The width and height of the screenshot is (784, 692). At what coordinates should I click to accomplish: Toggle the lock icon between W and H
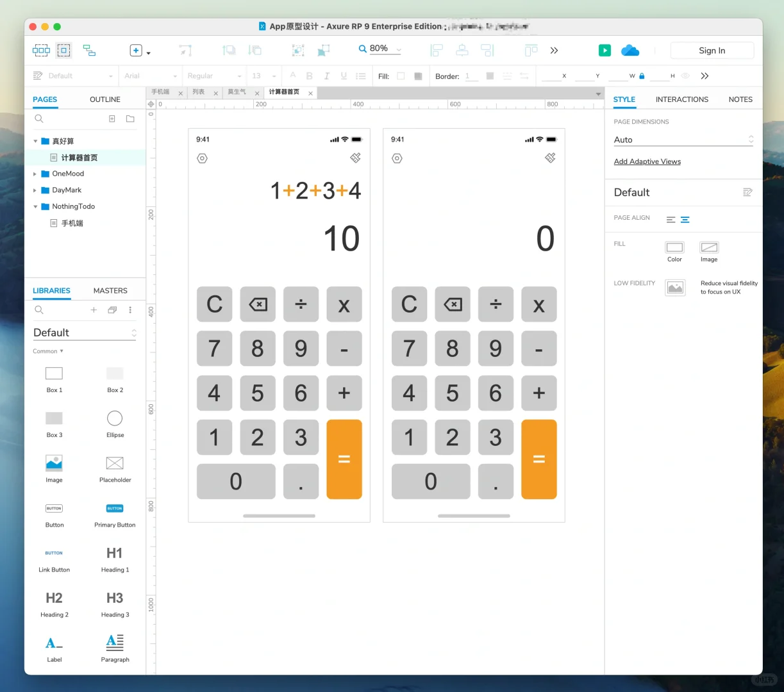coord(642,76)
